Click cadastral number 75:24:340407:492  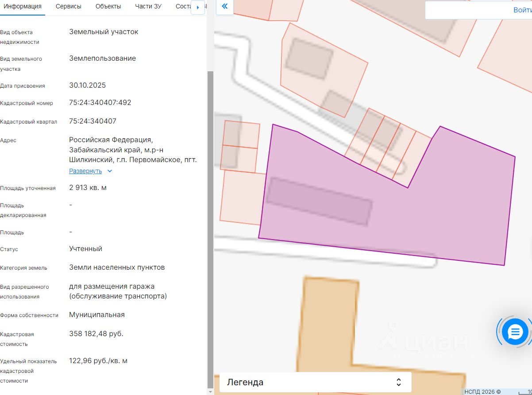(x=100, y=103)
